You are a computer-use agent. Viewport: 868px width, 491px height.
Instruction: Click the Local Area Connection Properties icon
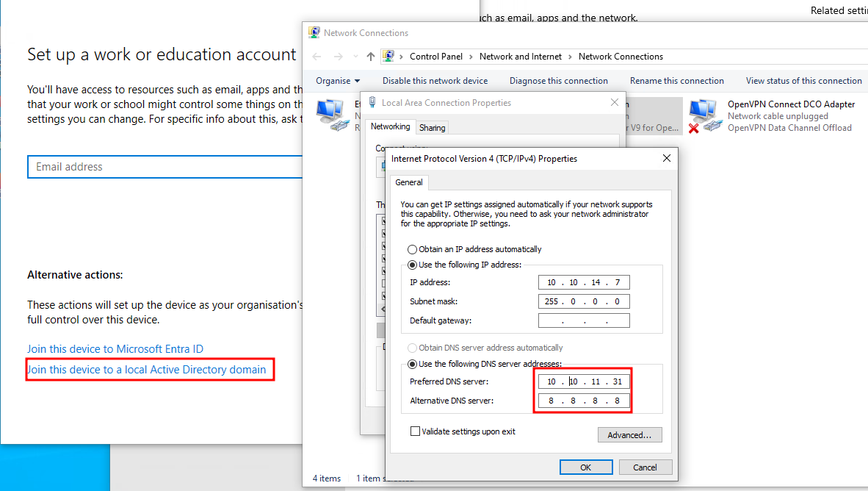tap(373, 103)
